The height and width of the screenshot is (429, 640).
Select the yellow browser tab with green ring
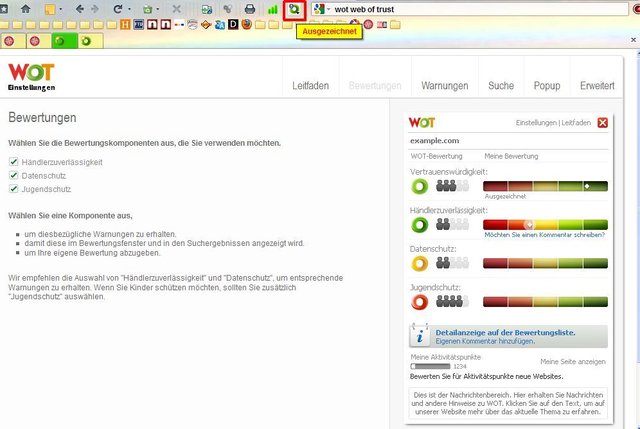point(90,41)
